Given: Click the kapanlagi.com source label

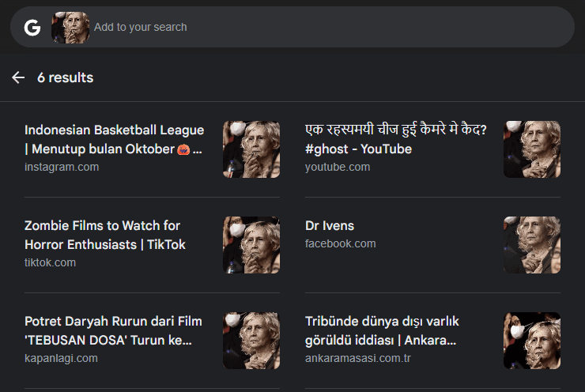Looking at the screenshot, I should [x=61, y=358].
